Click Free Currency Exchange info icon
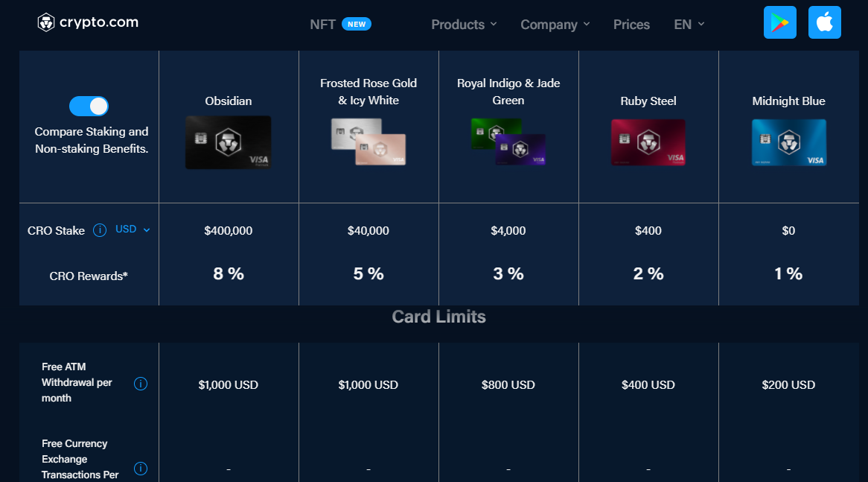868x482 pixels. coord(140,469)
